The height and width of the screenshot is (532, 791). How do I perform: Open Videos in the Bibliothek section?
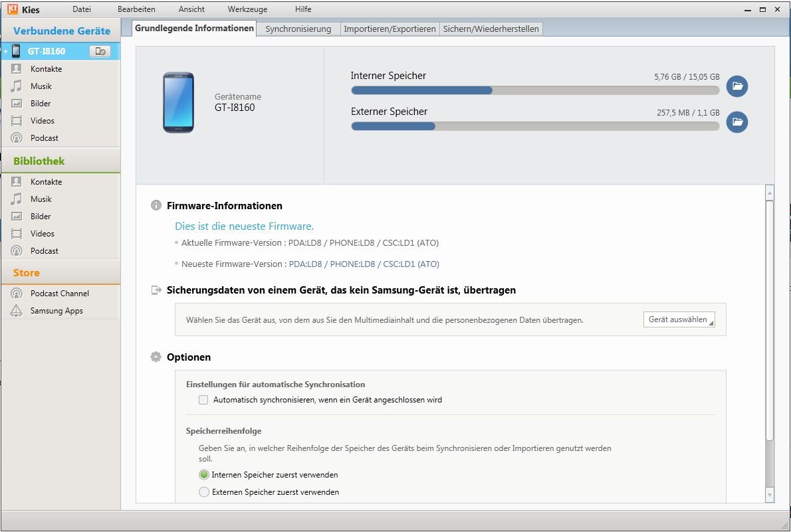point(43,234)
